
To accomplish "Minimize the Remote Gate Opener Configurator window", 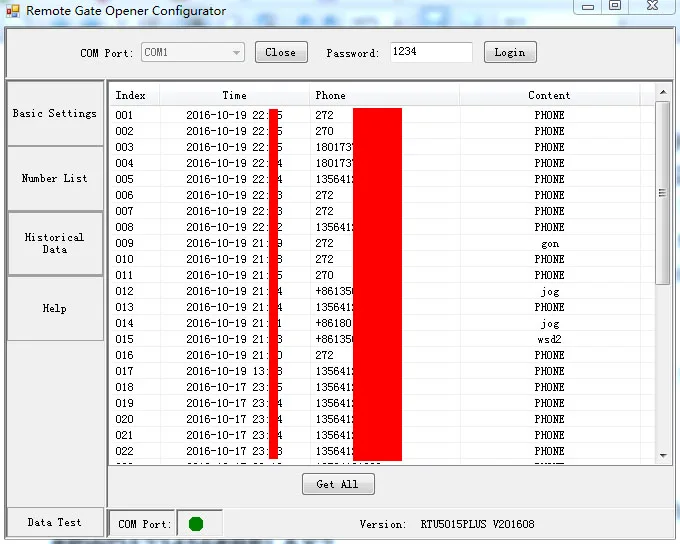I will [588, 7].
